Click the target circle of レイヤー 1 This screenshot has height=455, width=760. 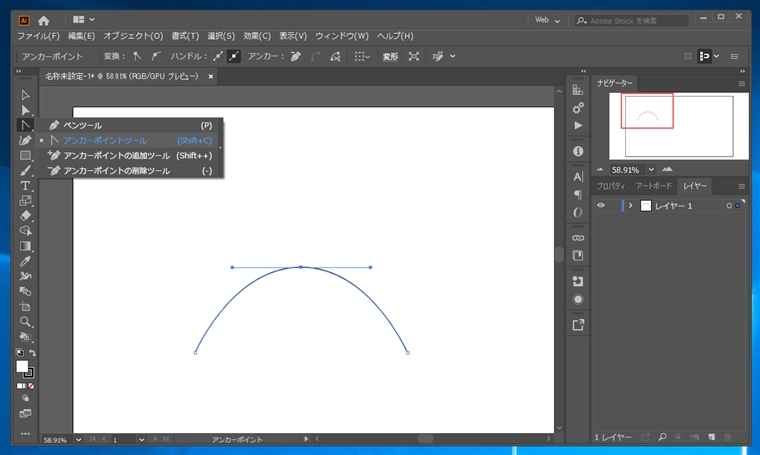click(x=728, y=206)
